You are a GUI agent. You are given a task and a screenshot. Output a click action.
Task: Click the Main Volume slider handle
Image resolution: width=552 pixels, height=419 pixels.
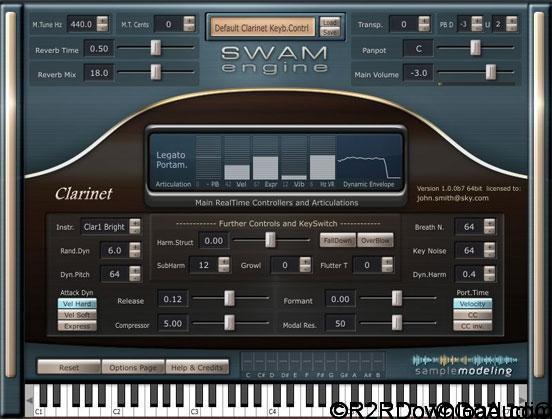point(490,72)
